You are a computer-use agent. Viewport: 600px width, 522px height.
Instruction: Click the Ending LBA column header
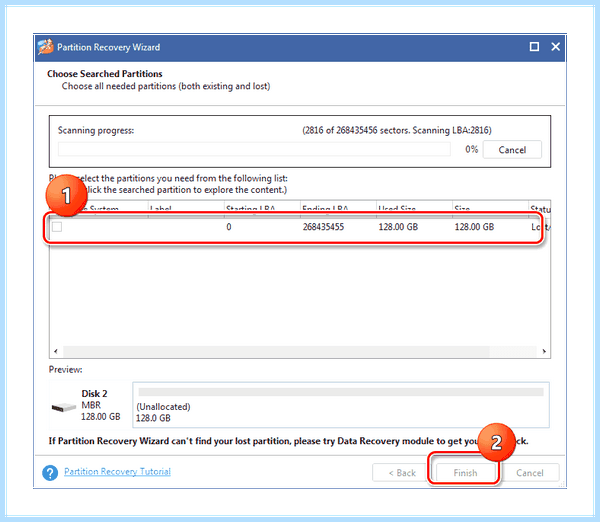pos(338,208)
